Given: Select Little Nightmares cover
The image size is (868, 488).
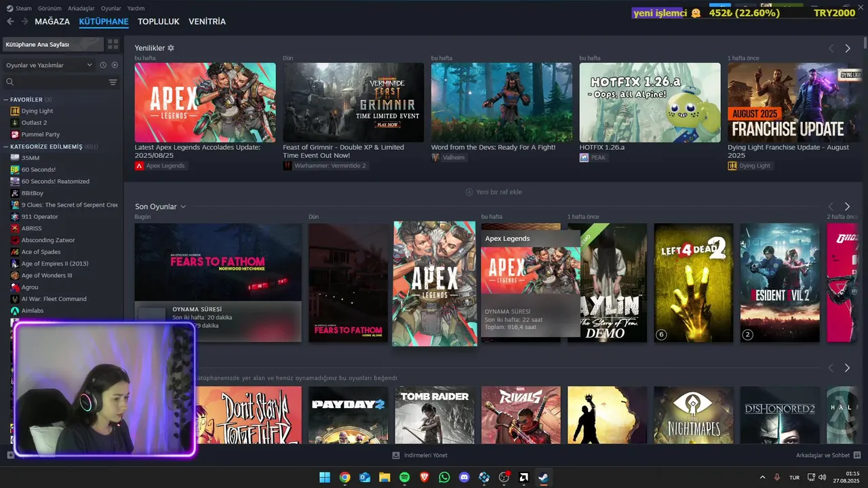Looking at the screenshot, I should pos(693,415).
